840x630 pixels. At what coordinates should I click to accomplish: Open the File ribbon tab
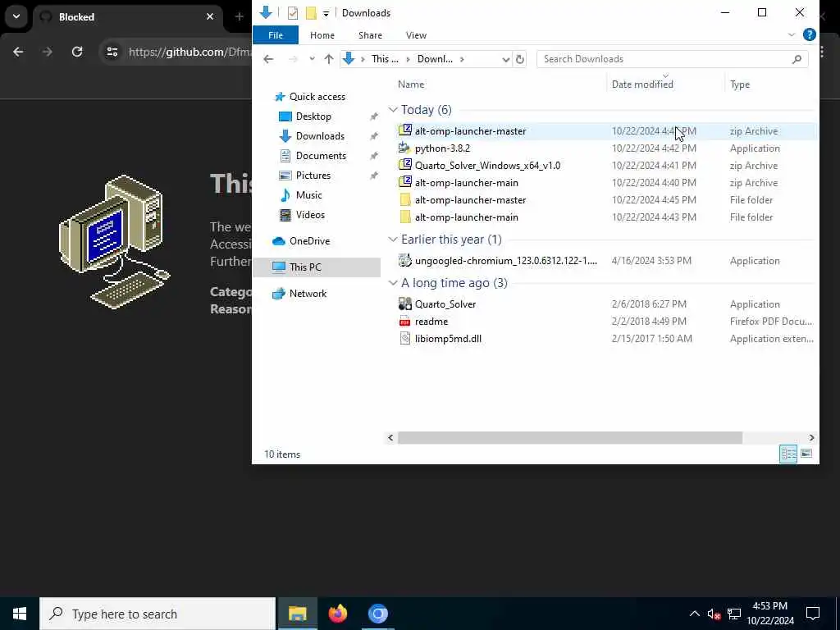(276, 35)
